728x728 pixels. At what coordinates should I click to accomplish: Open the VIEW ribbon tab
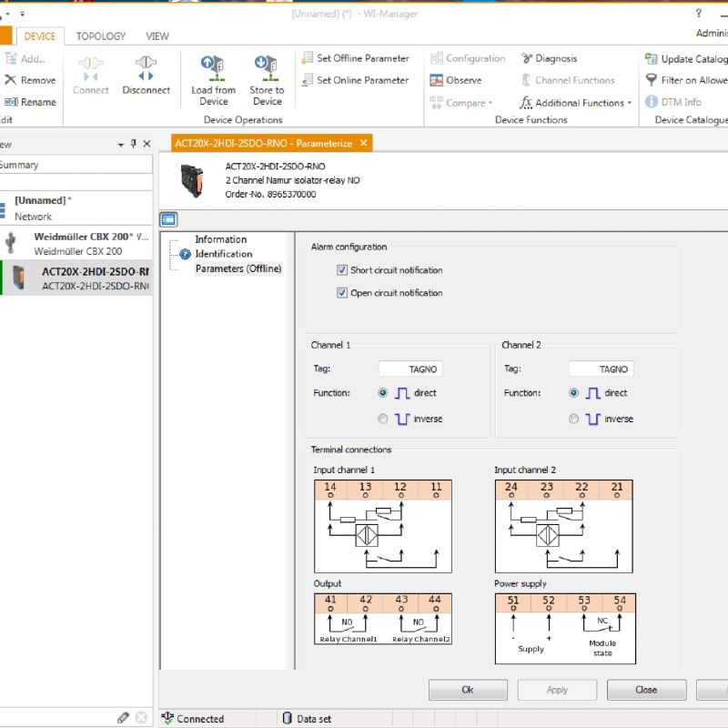click(157, 36)
